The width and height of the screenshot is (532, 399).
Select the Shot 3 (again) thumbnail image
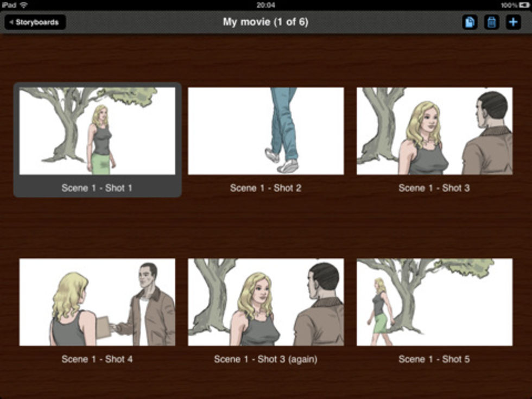[265, 302]
